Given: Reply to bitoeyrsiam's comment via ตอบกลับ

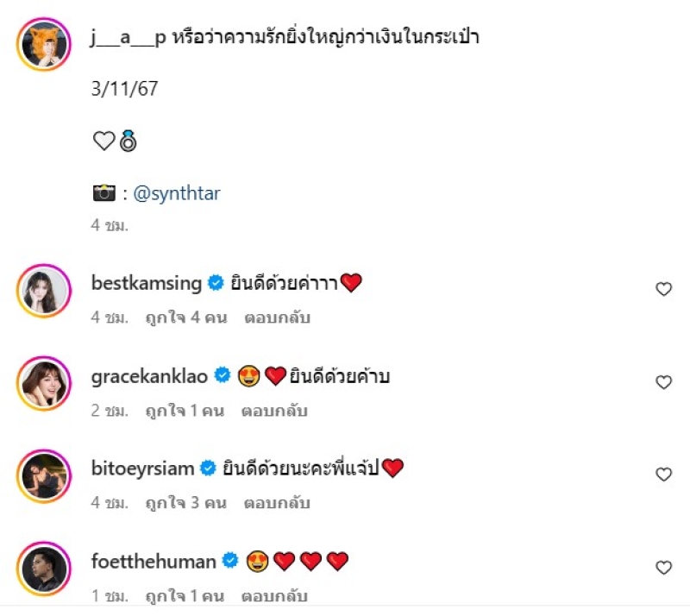Looking at the screenshot, I should click(277, 503).
